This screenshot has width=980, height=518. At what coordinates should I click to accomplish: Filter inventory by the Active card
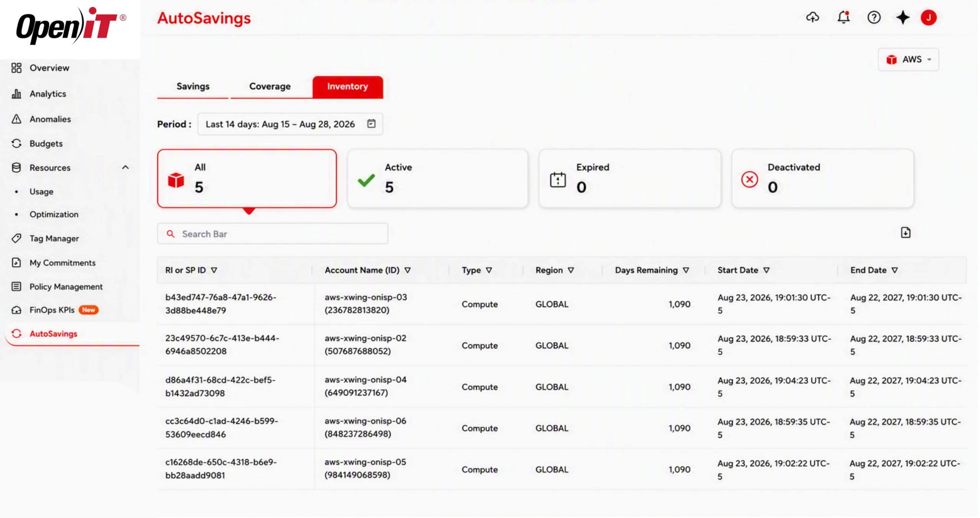[x=438, y=179]
